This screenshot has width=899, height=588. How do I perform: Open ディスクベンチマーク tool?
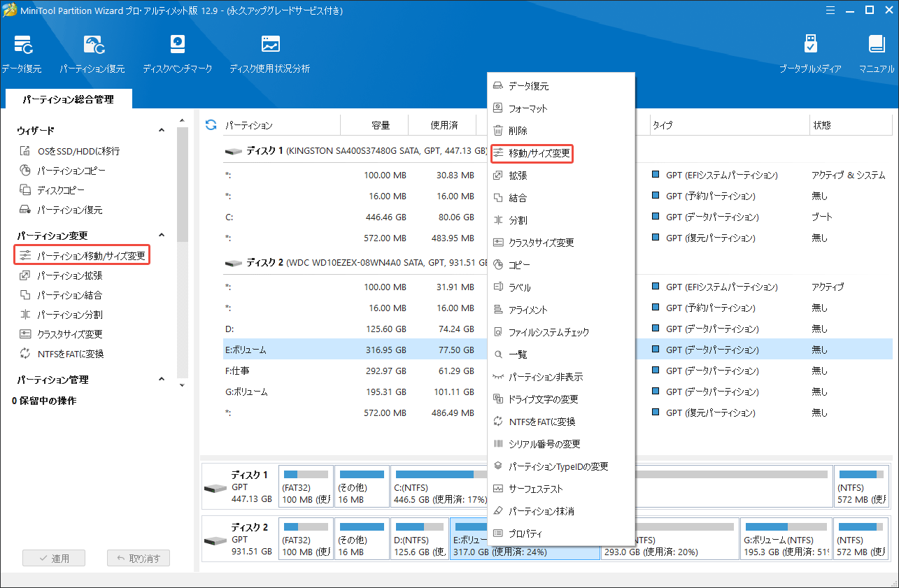(177, 54)
